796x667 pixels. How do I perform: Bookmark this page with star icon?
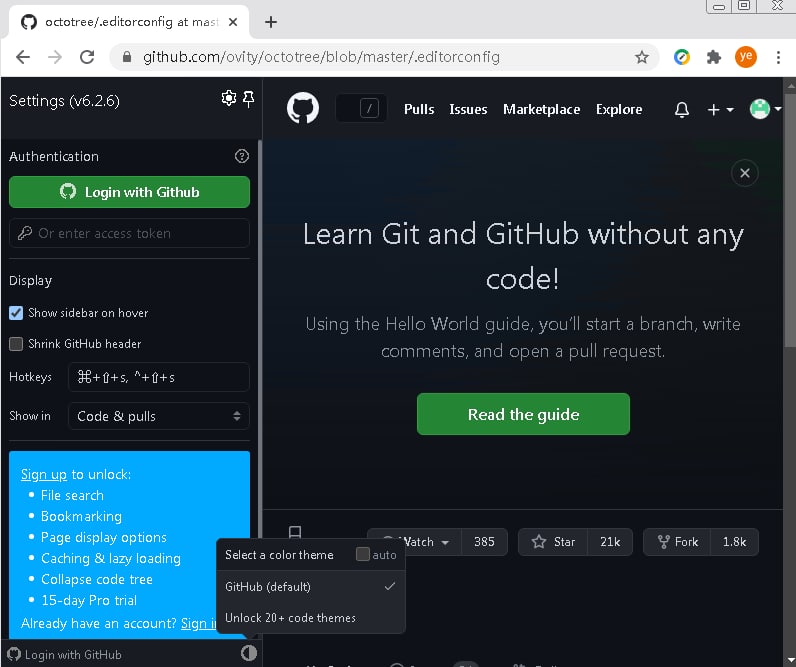pyautogui.click(x=642, y=57)
